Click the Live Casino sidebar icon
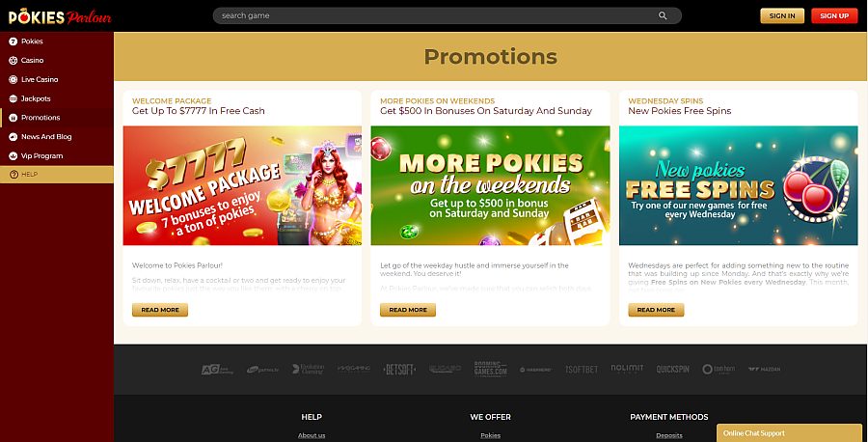 [14, 80]
